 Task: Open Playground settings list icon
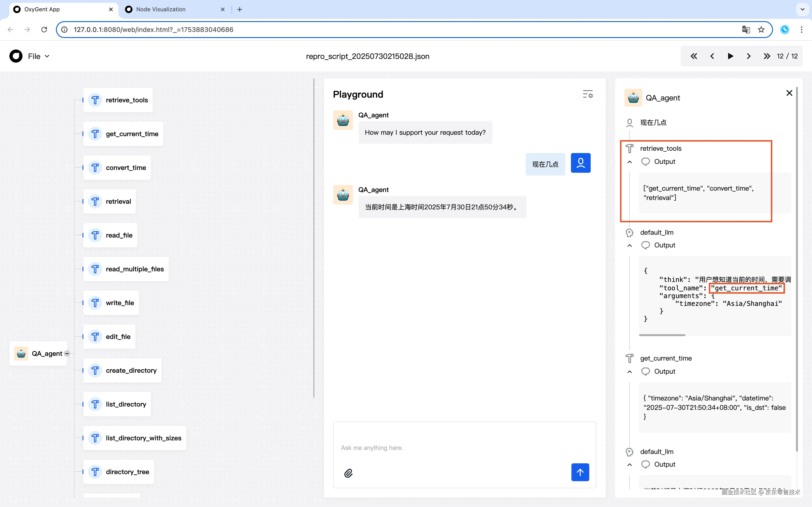(x=588, y=94)
